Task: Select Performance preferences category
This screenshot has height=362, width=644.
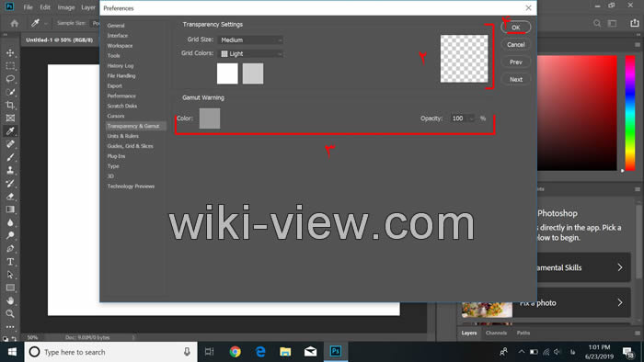Action: 121,96
